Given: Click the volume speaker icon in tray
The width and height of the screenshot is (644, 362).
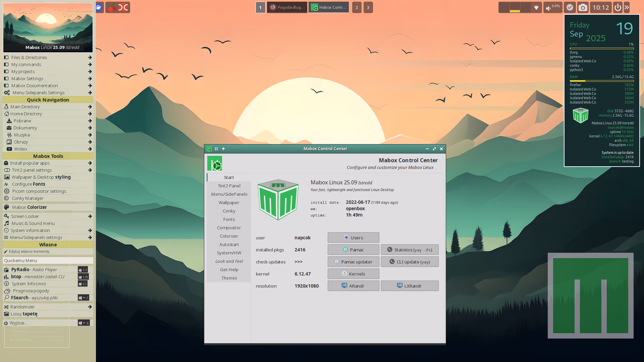Looking at the screenshot, I should point(548,8).
